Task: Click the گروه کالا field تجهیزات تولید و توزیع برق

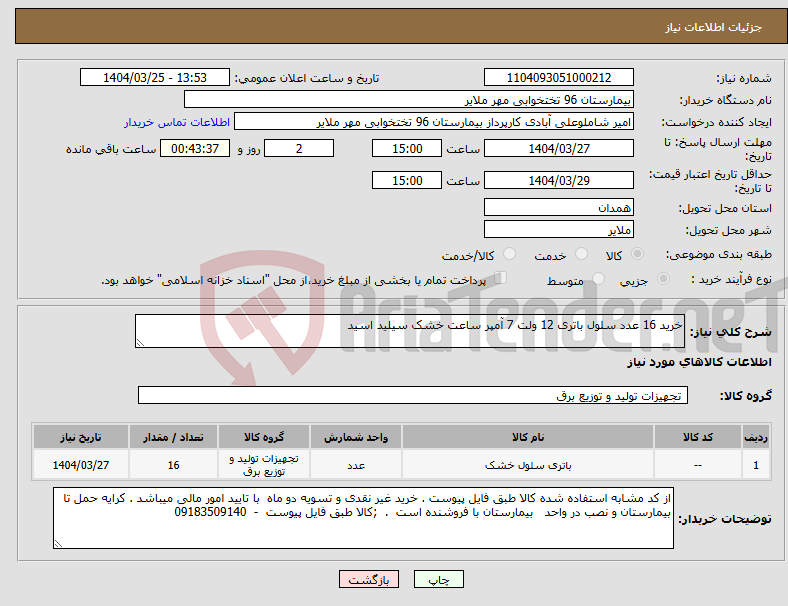Action: coord(413,395)
